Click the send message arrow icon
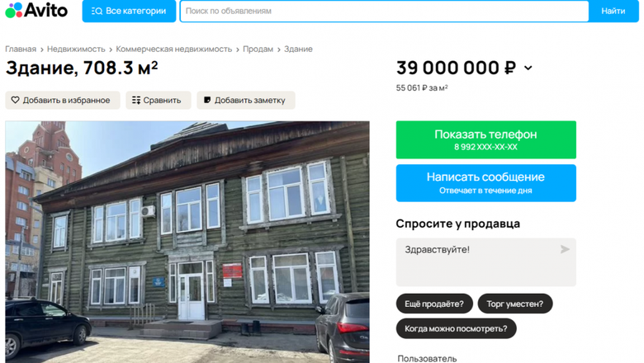The height and width of the screenshot is (363, 644). (565, 249)
